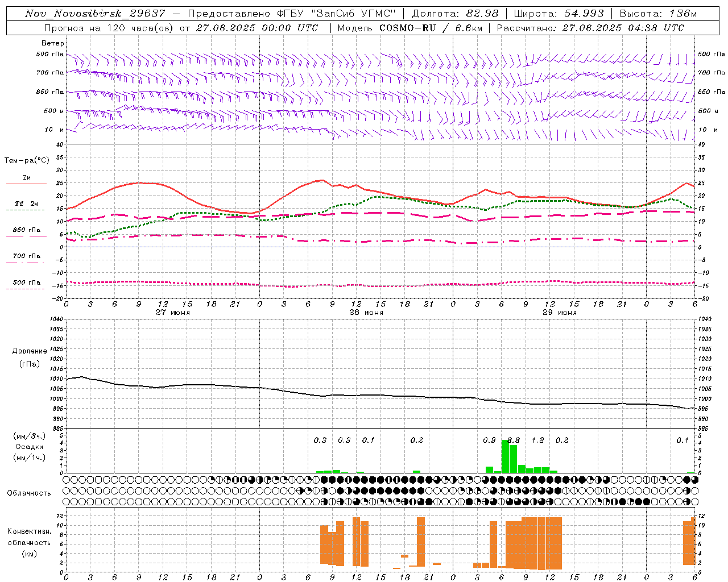Click the 29 июня date label
The height and width of the screenshot is (582, 728).
tap(560, 313)
